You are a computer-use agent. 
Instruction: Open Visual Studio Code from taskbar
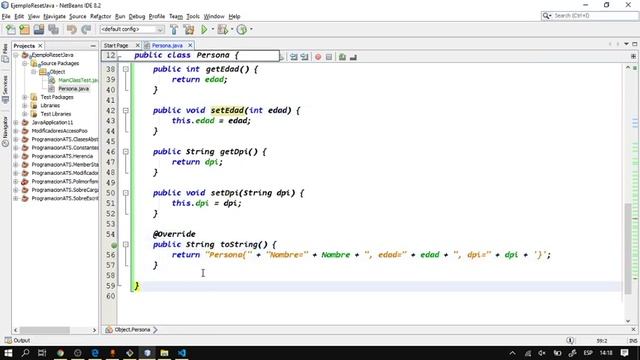[x=182, y=353]
